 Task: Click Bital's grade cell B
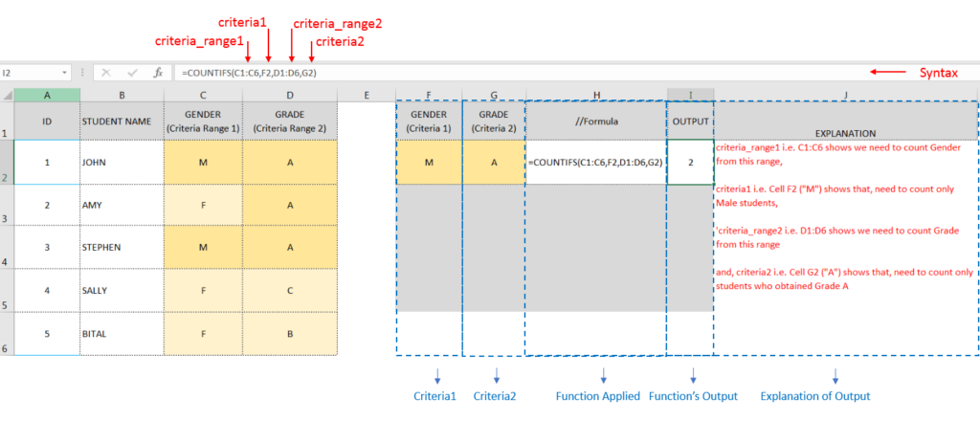290,334
